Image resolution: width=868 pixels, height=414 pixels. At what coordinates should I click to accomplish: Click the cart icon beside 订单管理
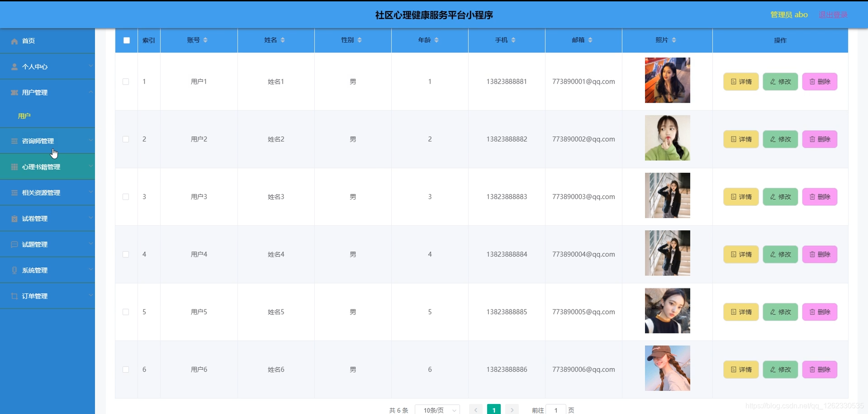(14, 296)
